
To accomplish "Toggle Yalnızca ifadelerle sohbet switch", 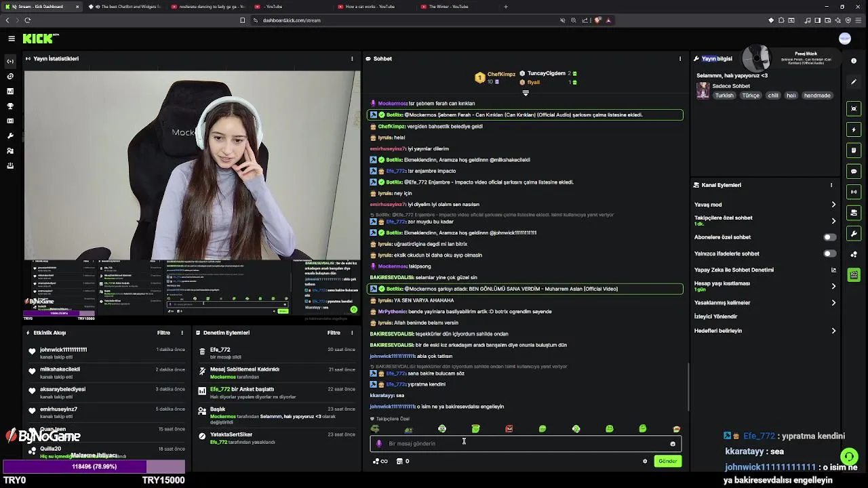I will coord(829,253).
